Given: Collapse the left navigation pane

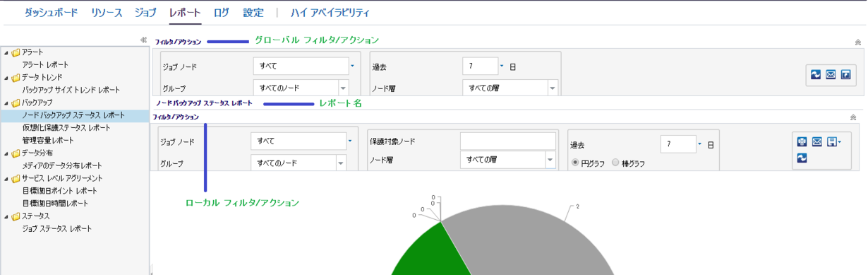Looking at the screenshot, I should point(143,41).
